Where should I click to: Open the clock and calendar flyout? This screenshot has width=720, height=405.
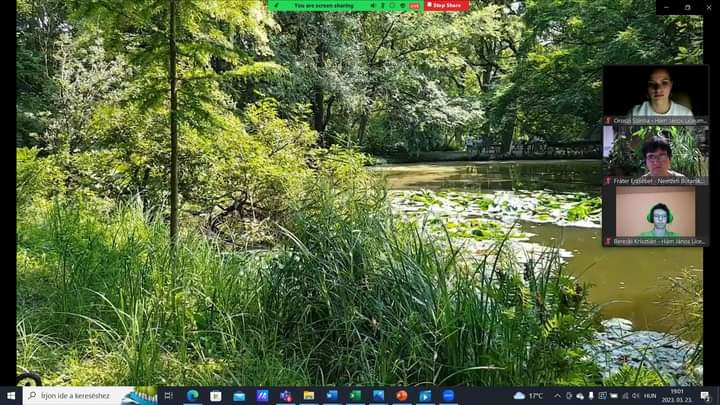[676, 396]
